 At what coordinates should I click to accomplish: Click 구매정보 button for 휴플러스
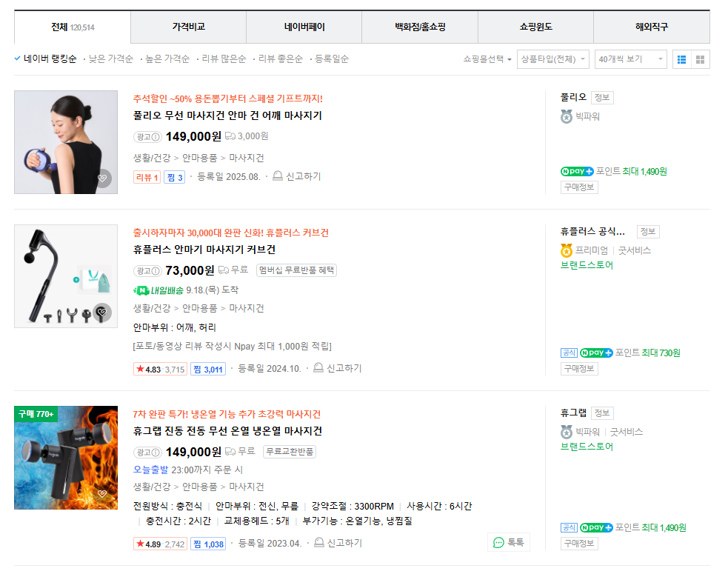click(579, 369)
